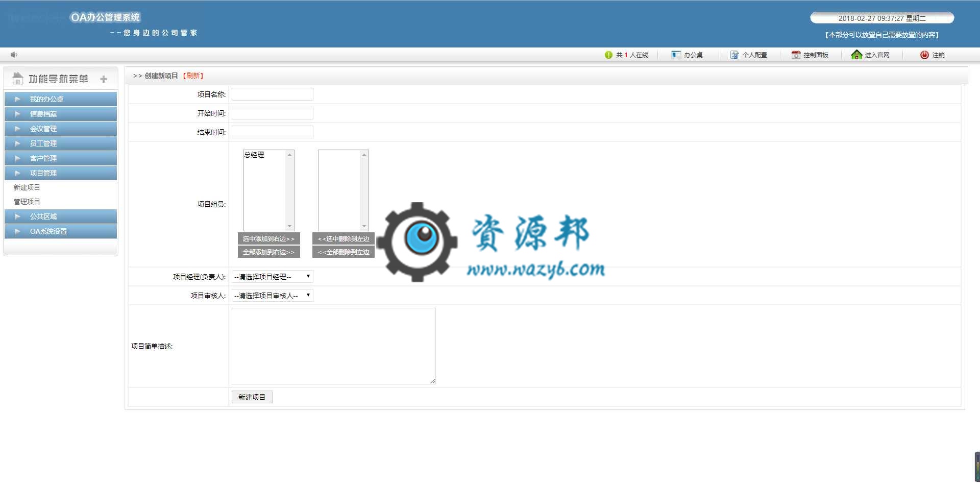Viewport: 980px width, 485px height.
Task: Click the 开始时间 input field
Action: (x=273, y=113)
